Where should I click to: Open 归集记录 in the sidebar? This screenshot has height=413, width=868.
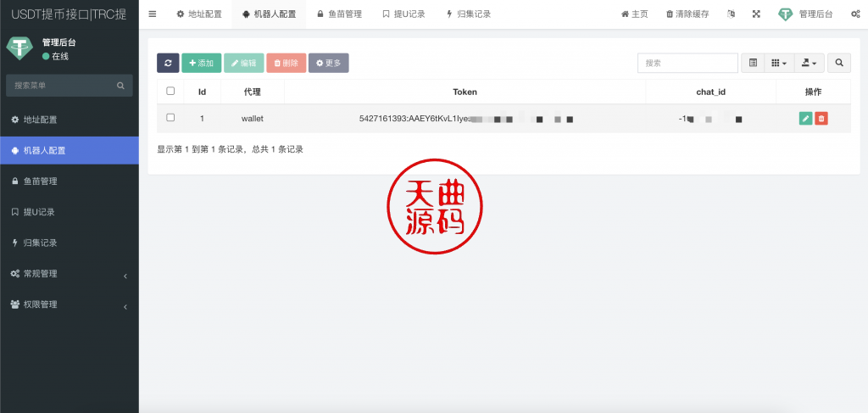70,243
